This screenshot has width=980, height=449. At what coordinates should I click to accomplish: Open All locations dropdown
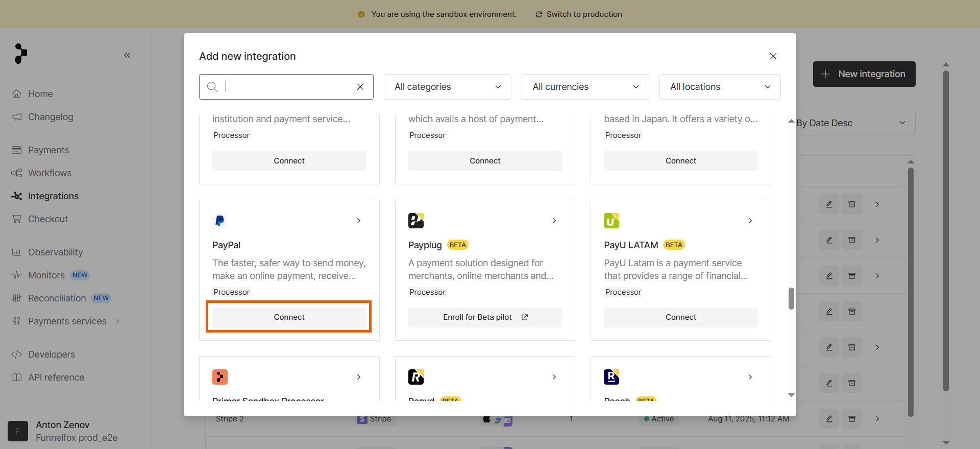720,87
